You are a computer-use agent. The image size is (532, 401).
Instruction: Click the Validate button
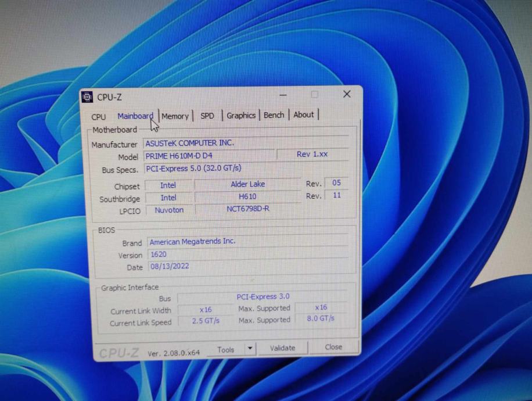(x=283, y=348)
